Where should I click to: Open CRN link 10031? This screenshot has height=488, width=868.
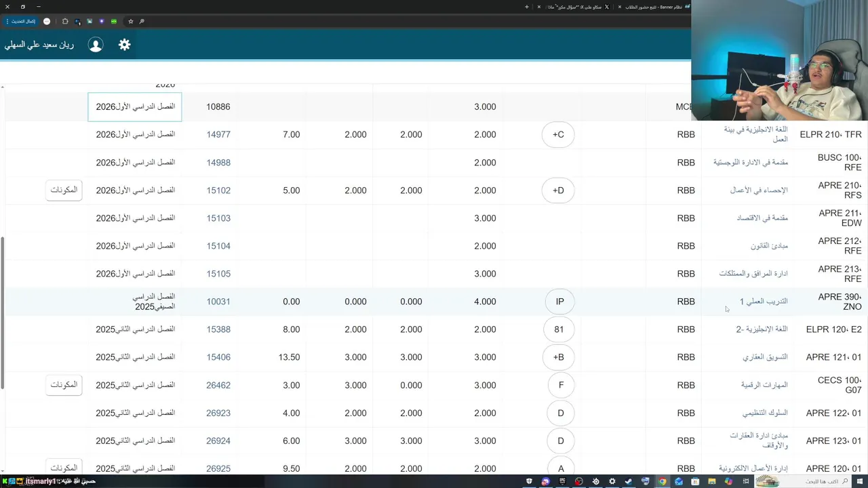point(218,302)
